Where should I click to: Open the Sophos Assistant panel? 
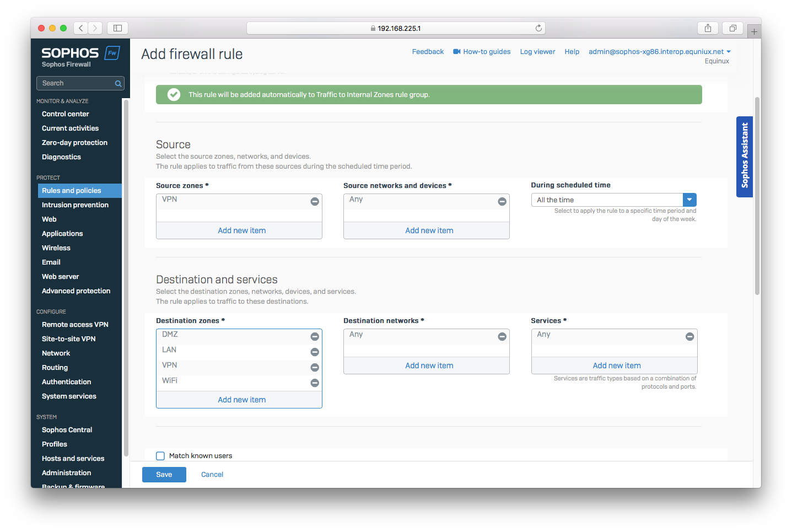(745, 157)
